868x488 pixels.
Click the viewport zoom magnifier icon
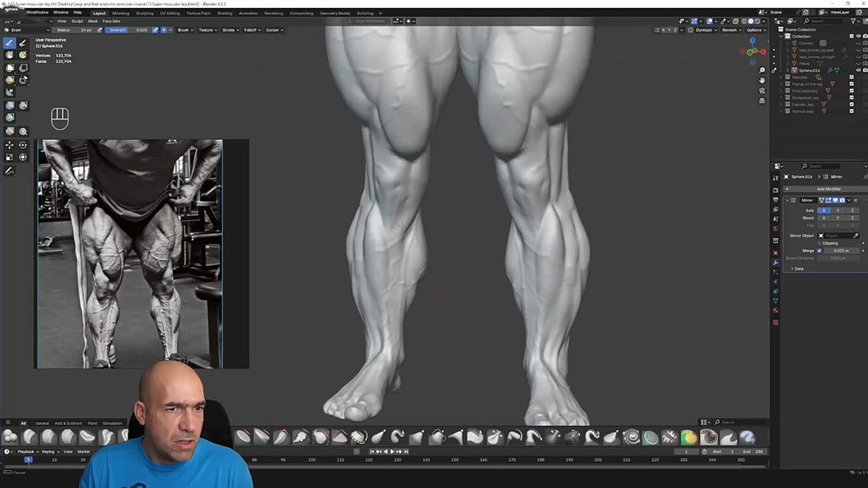(762, 70)
